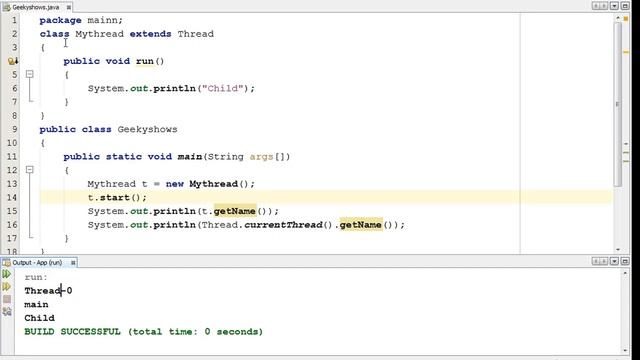Click the override annotation glyph on line 4
Screen dimensions: 640x360
[13, 61]
